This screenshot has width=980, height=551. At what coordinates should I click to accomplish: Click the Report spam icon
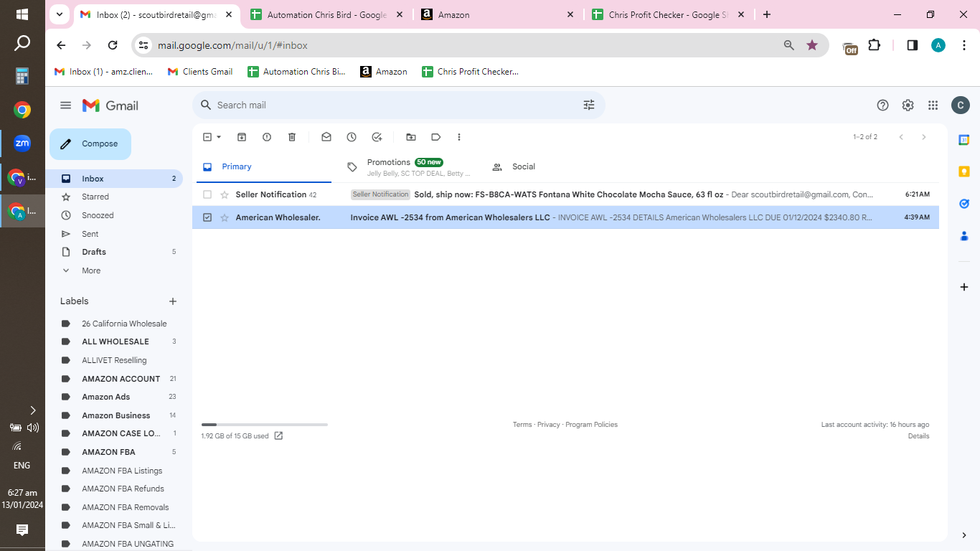tap(267, 137)
